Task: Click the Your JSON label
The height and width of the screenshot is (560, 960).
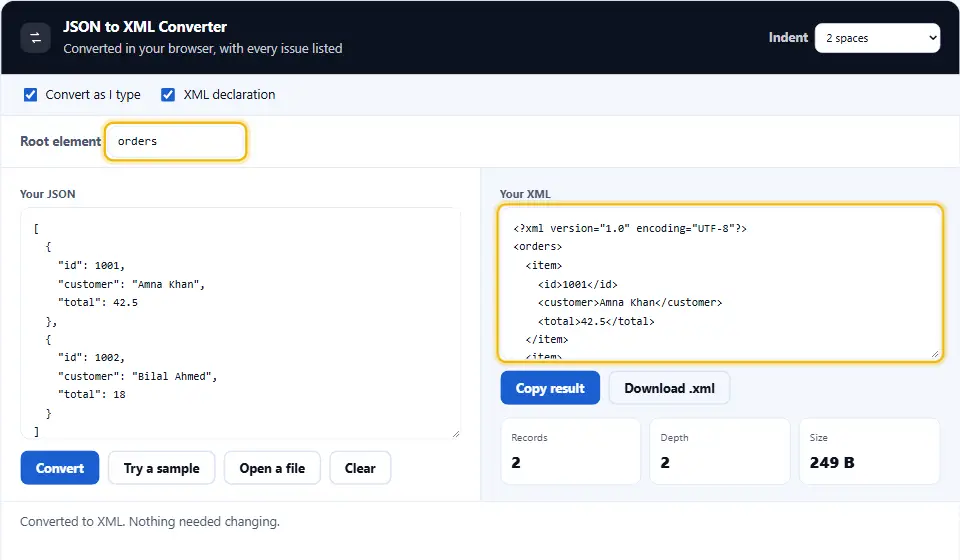Action: [48, 194]
